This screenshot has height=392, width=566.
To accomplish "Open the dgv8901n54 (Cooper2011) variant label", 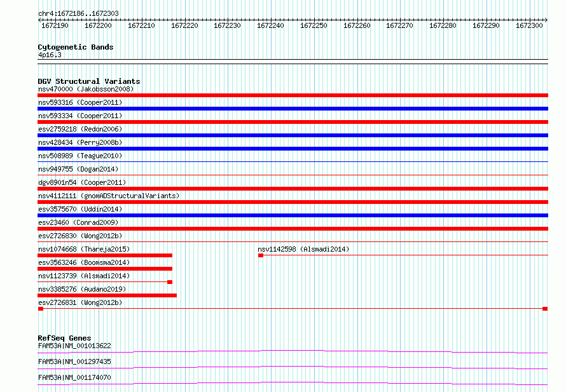I will (82, 182).
